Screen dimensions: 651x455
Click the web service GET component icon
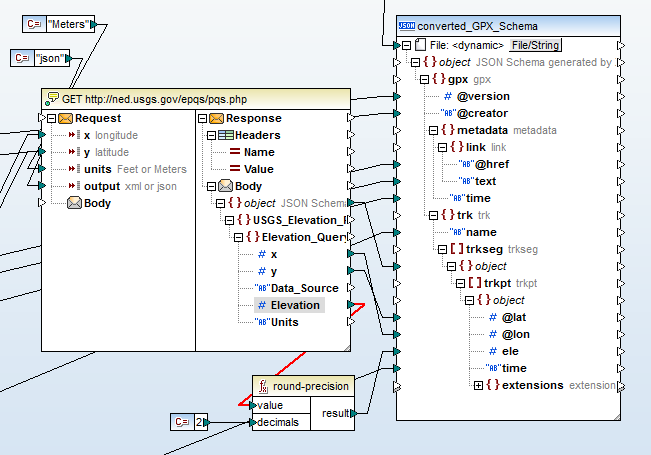pos(52,98)
